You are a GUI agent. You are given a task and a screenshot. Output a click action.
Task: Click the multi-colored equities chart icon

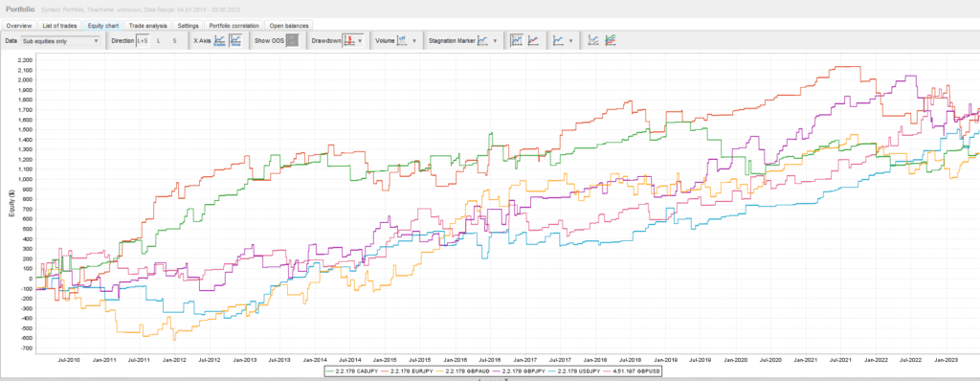(610, 40)
